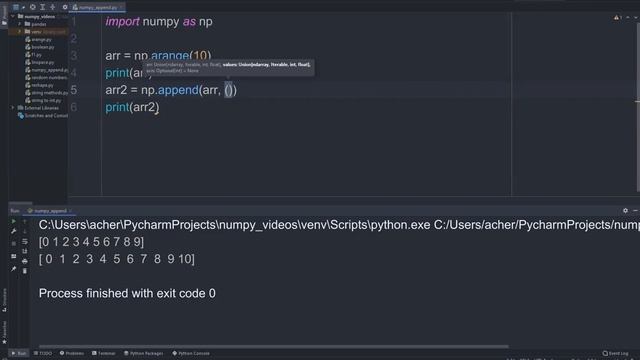Rerun program with green play icon
The height and width of the screenshot is (360, 640).
click(x=13, y=221)
